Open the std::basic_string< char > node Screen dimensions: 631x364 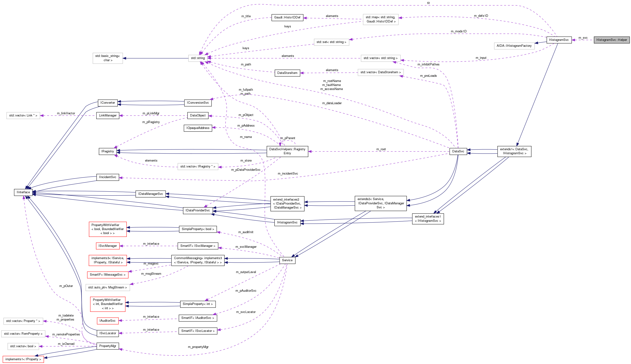108,58
